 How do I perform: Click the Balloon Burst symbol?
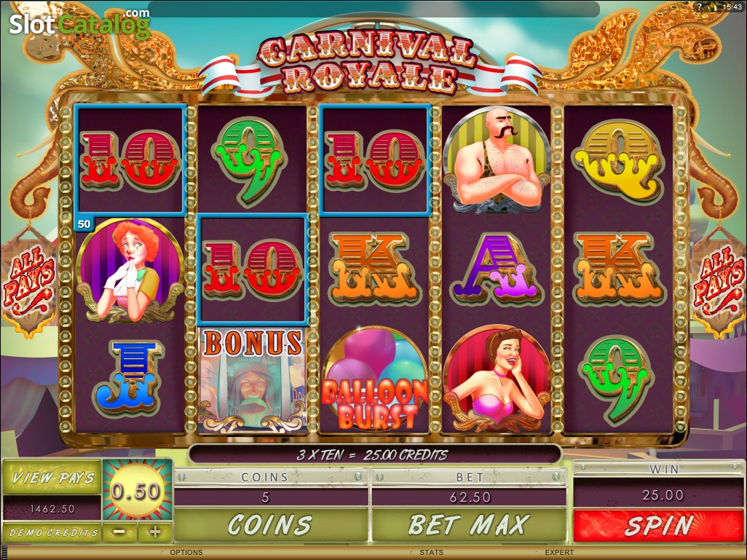point(374,379)
